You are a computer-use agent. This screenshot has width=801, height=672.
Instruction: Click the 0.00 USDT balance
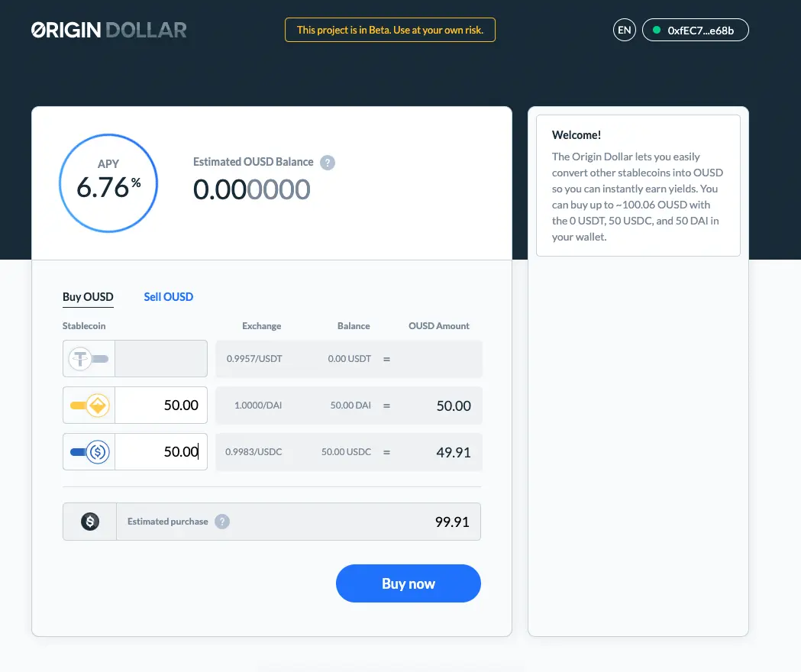[x=350, y=359]
